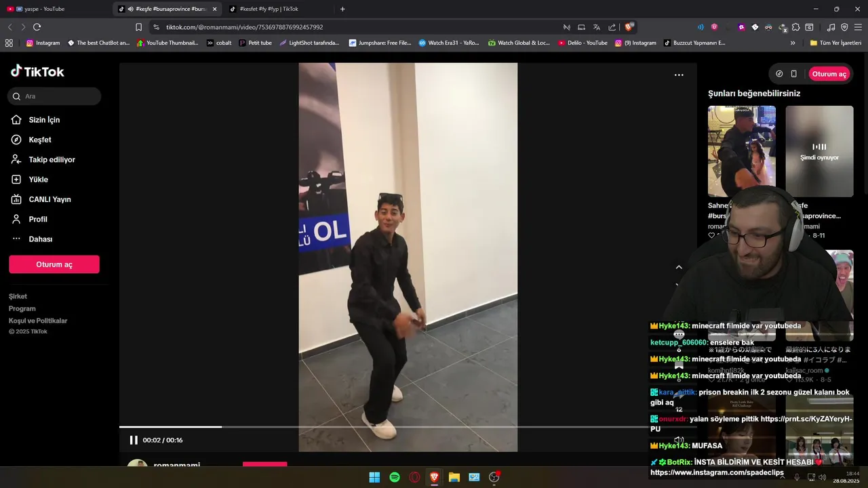Open Watch Global & Loc bookmark
The width and height of the screenshot is (868, 488).
pos(519,43)
